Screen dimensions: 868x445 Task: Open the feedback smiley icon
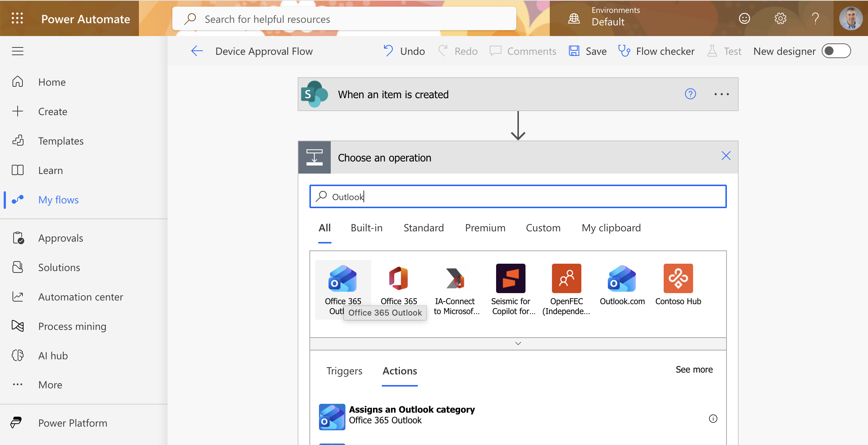tap(744, 18)
